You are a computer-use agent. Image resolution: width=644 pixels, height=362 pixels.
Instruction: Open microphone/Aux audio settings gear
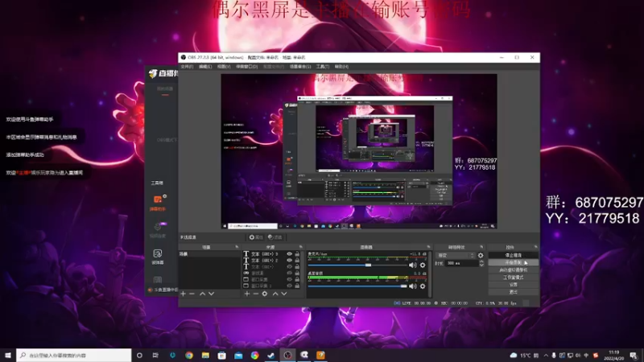click(x=423, y=265)
